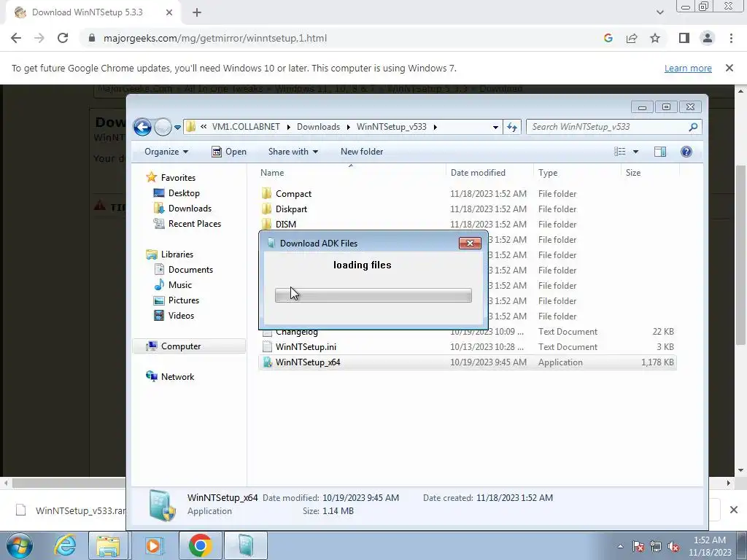The image size is (747, 560).
Task: Select Recent Places in navigation pane
Action: click(x=194, y=223)
